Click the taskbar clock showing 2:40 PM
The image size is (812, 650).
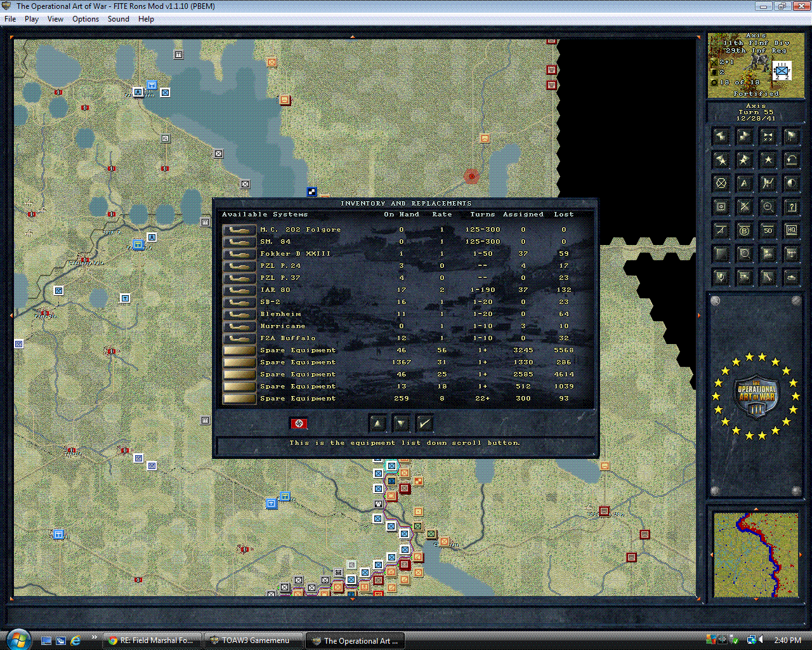pyautogui.click(x=787, y=640)
